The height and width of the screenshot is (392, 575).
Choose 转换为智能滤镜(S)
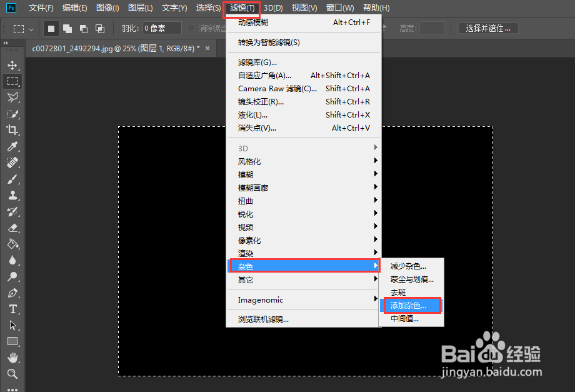point(304,43)
